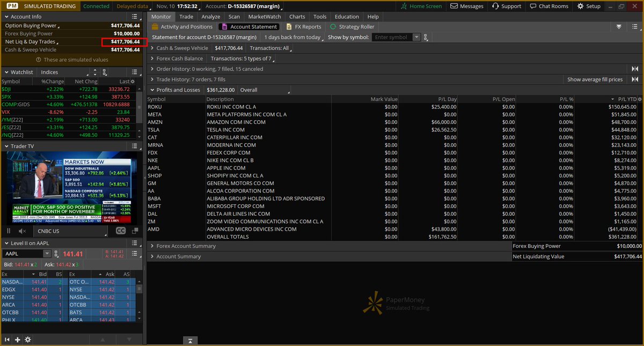Toggle closed captions on Trader TV

tap(121, 231)
